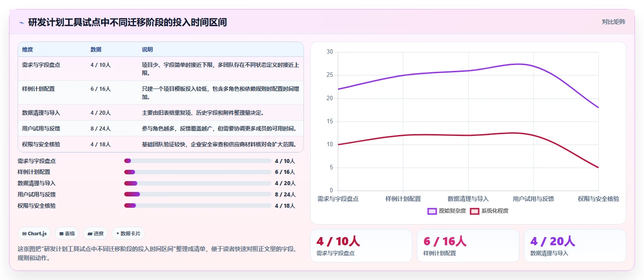The image size is (644, 280).
Task: Click the 6 / 16人 value in the table
Action: click(x=100, y=89)
